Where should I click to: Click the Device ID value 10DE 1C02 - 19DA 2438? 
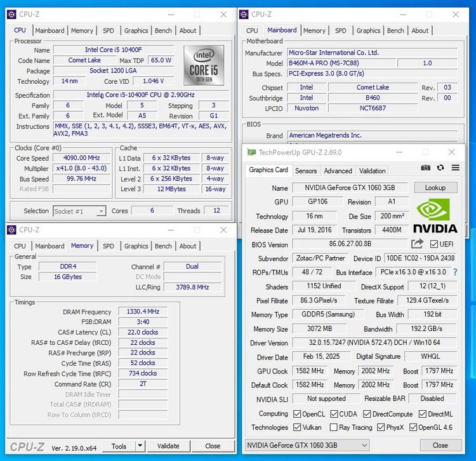pos(420,258)
